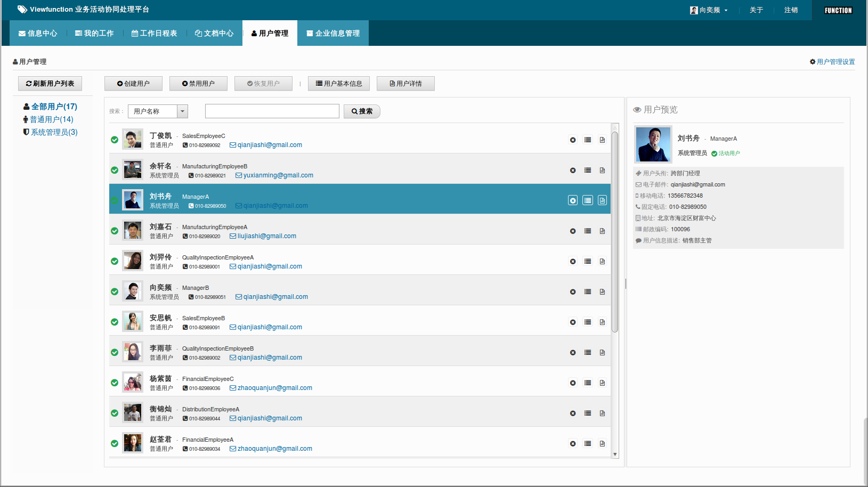Viewport: 868px width, 487px height.
Task: Click 注销 logout link
Action: (791, 10)
